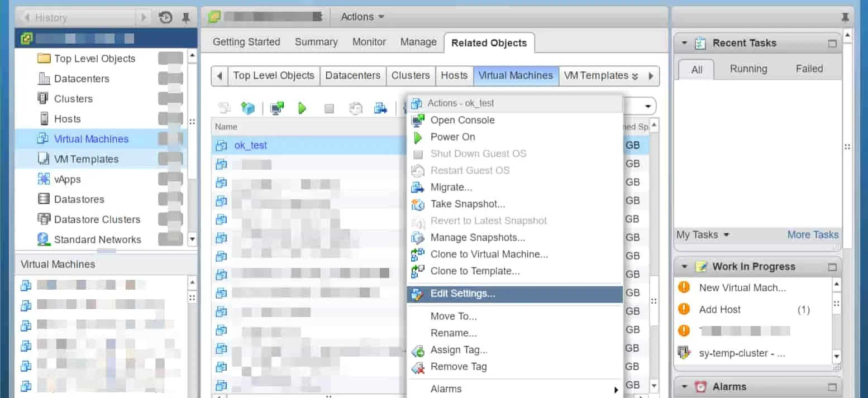Switch to the Monitor tab
The height and width of the screenshot is (398, 868).
pos(369,42)
